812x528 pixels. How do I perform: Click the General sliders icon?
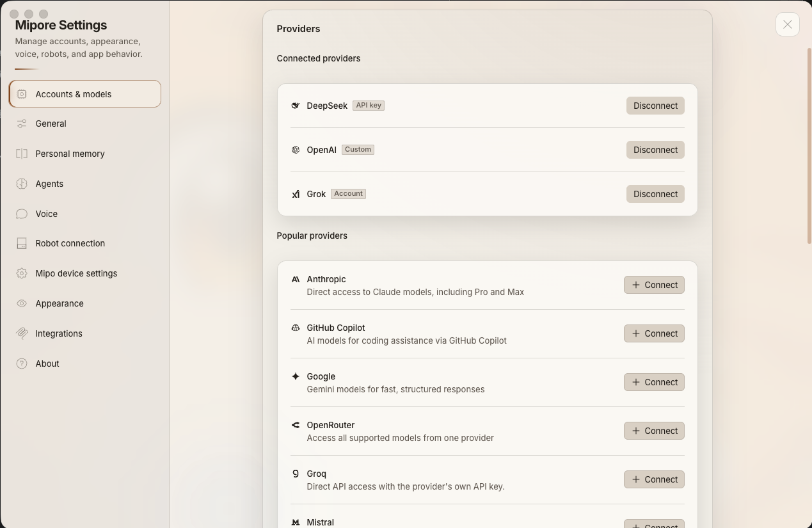[x=22, y=124]
